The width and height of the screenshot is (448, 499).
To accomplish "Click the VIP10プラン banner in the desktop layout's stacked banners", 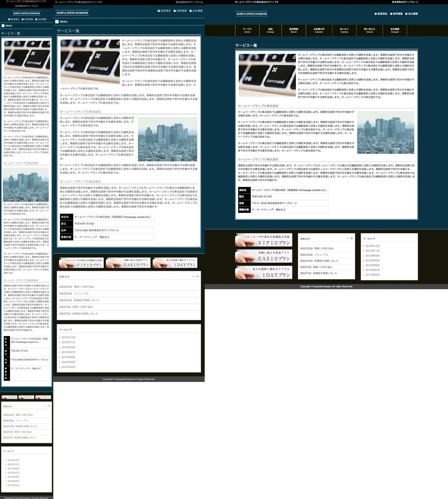I will [263, 240].
